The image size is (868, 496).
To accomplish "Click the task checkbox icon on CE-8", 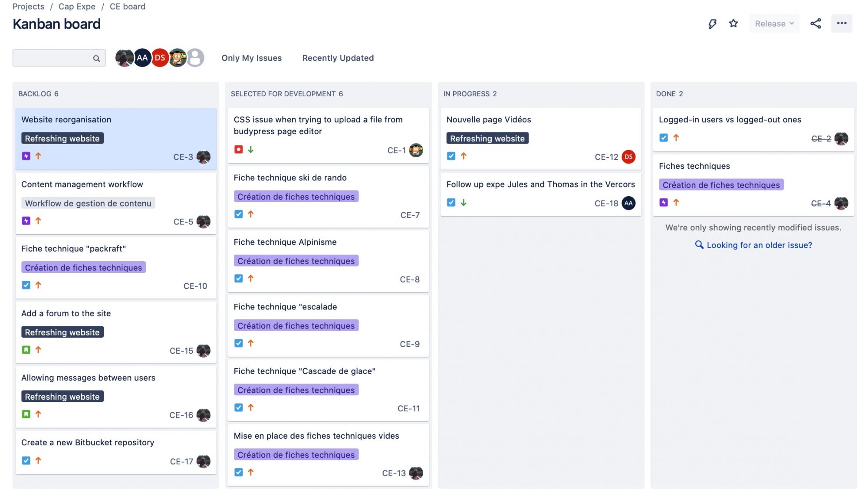I will coord(238,278).
